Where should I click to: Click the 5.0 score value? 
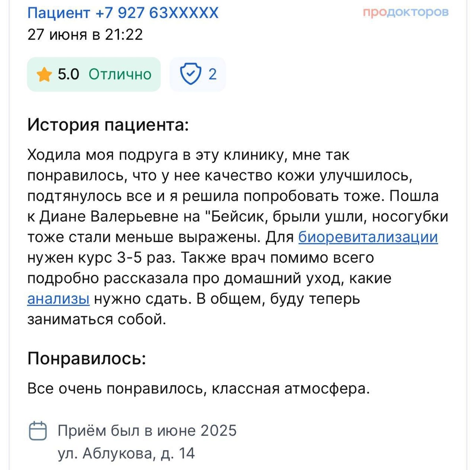click(68, 74)
